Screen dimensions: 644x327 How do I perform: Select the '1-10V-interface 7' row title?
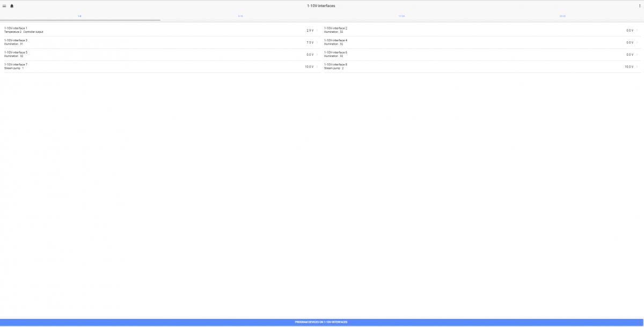coord(16,64)
